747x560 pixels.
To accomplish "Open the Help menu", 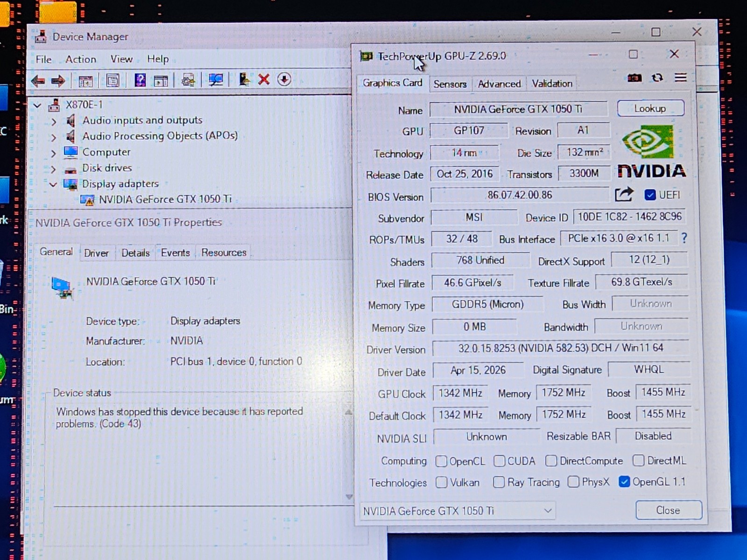I will pos(158,59).
